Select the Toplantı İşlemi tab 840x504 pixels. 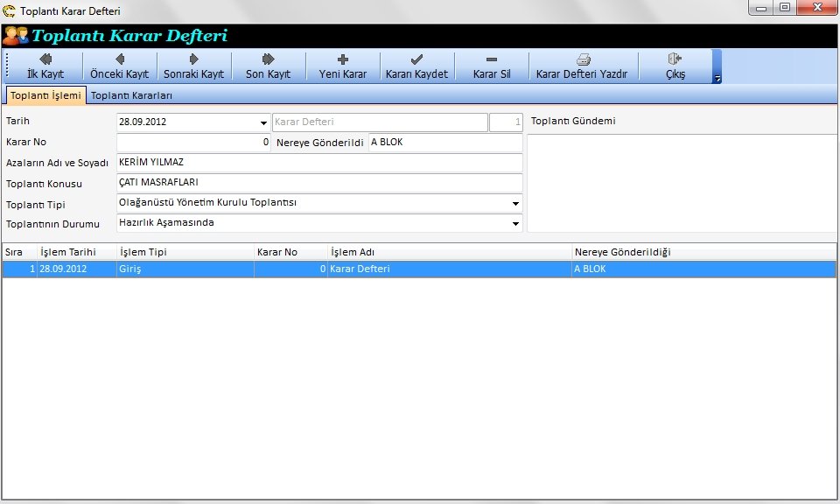pyautogui.click(x=45, y=95)
